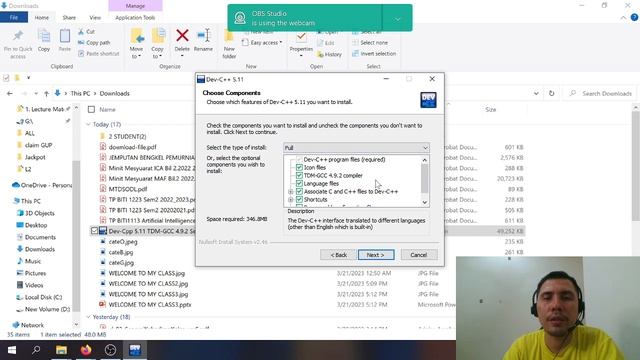Viewport: 640px width, 360px height.
Task: Switch to the View ribbon tab
Action: coord(95,18)
